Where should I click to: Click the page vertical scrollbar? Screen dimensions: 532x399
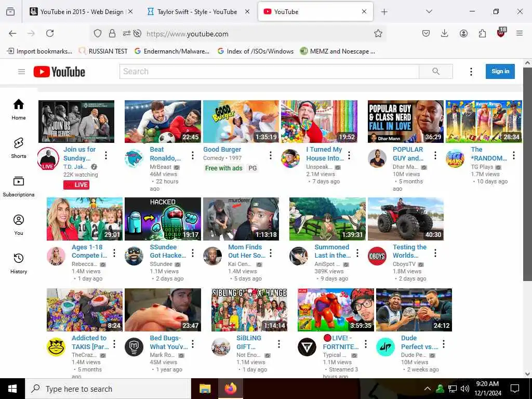tap(527, 174)
